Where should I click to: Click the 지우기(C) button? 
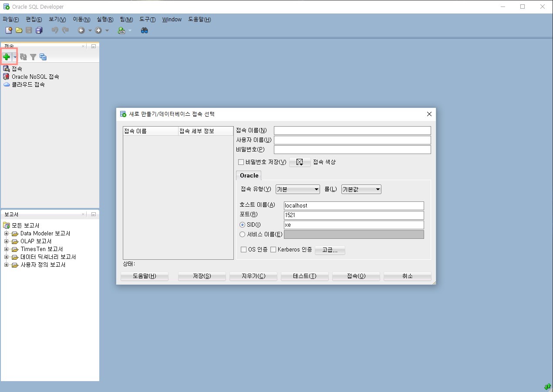pos(253,276)
